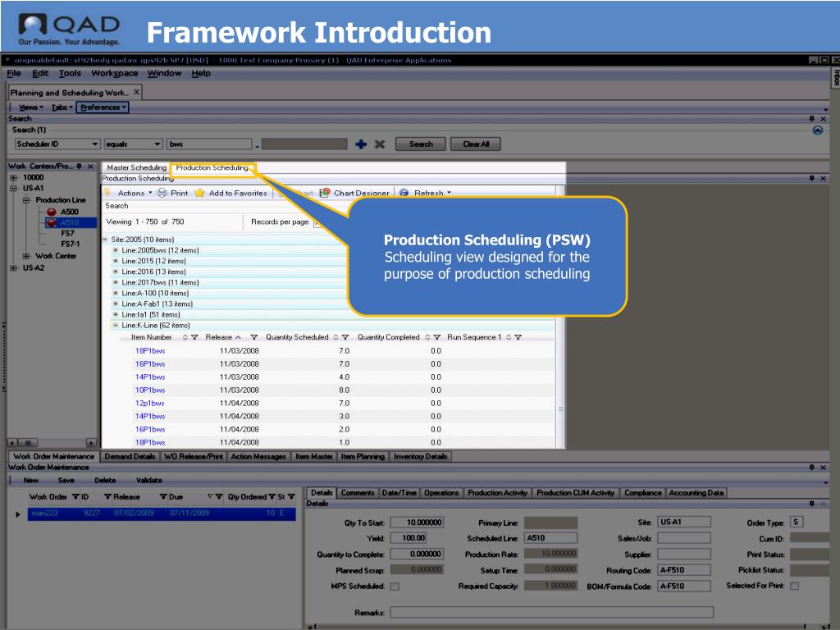The width and height of the screenshot is (840, 630).
Task: Open the File menu
Action: [14, 73]
